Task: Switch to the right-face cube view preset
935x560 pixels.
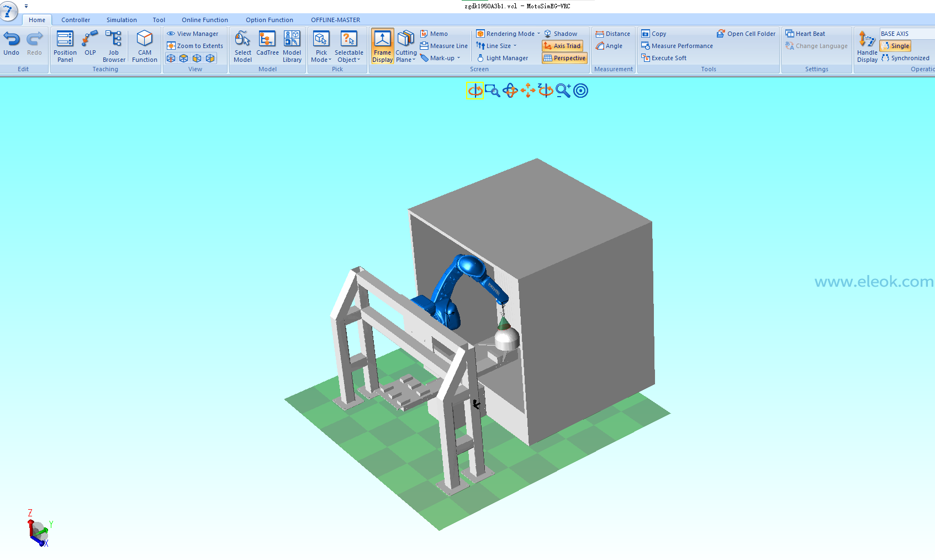Action: click(x=210, y=58)
